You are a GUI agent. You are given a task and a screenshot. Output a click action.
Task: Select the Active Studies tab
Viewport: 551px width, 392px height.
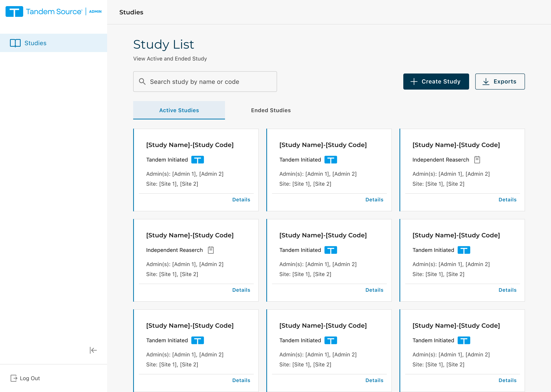pyautogui.click(x=179, y=110)
